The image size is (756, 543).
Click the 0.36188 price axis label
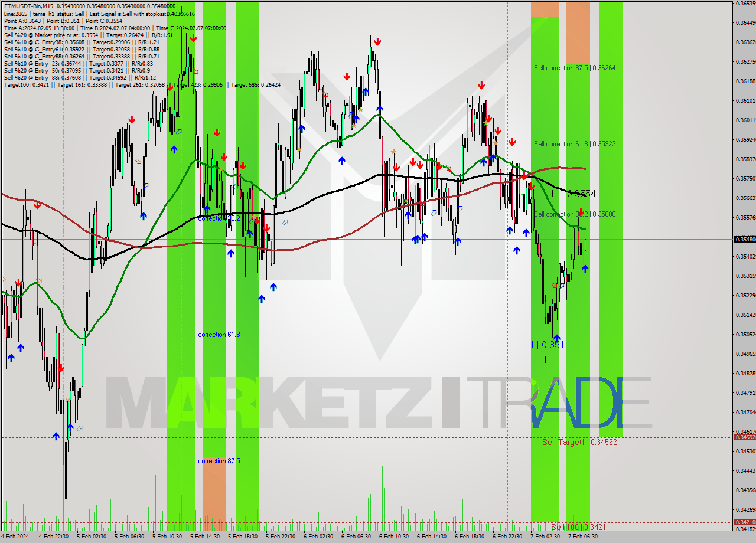745,81
